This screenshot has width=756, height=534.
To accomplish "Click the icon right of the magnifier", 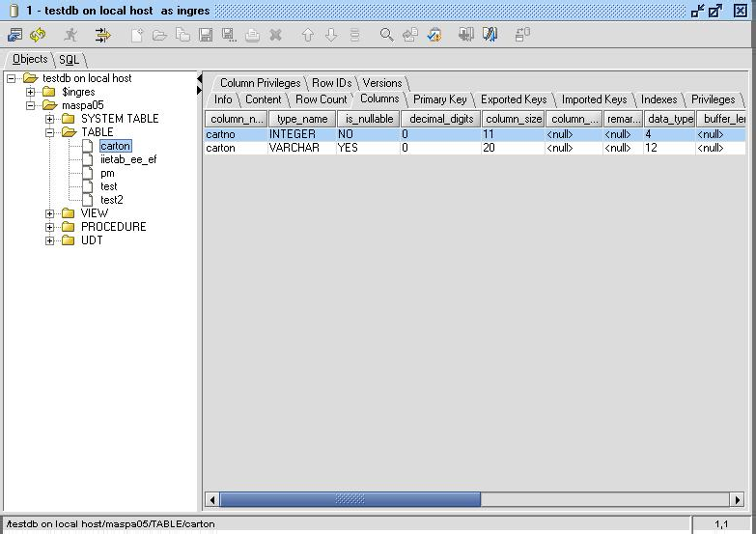I will pyautogui.click(x=410, y=35).
